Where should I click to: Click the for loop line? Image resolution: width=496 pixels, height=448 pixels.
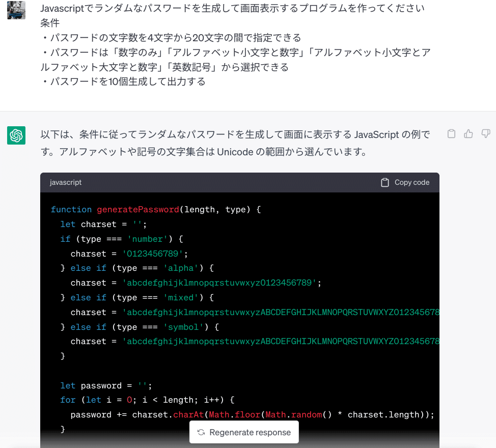[147, 400]
